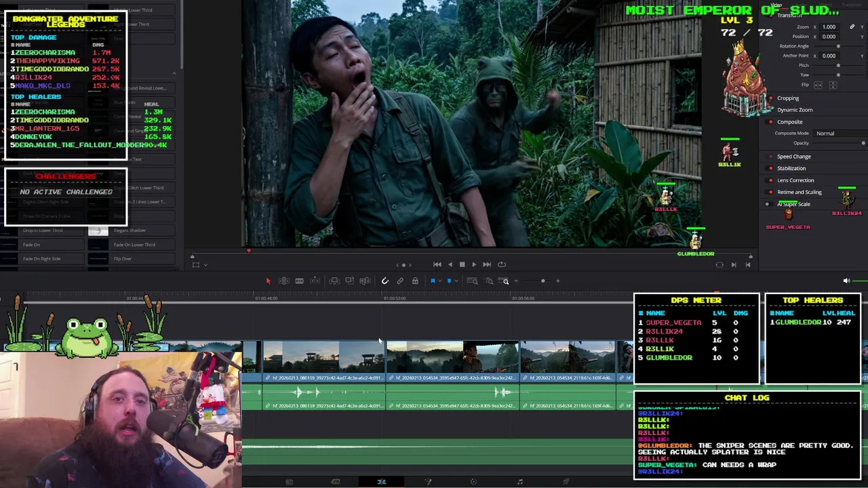
Task: Activate the Blade Edit Mode tool
Action: pyautogui.click(x=315, y=281)
